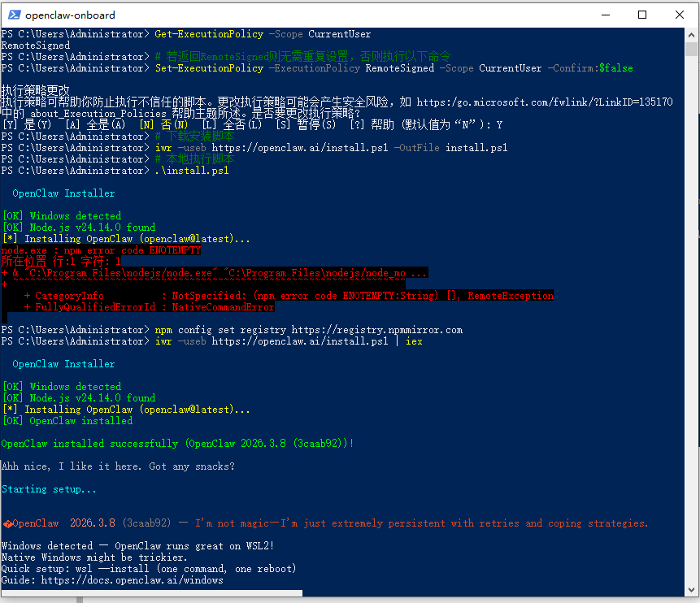Click 'npm config set registry' command
700x603 pixels.
pos(220,330)
